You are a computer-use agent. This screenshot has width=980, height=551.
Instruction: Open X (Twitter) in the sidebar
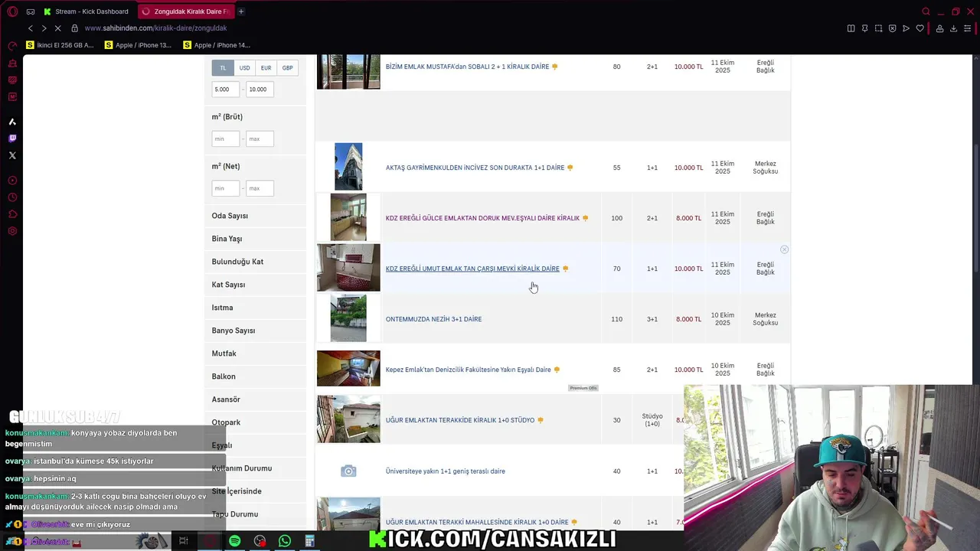point(12,155)
